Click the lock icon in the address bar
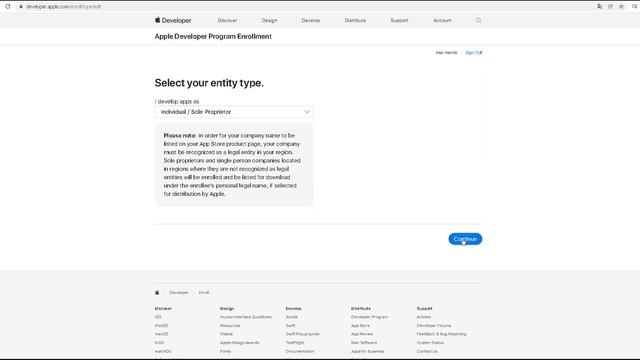640x360 pixels. 21,7
